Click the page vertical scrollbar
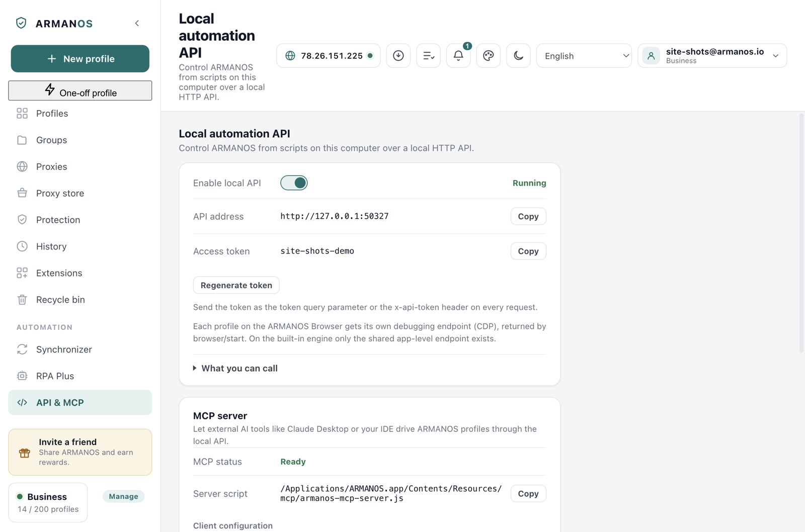 point(801,233)
